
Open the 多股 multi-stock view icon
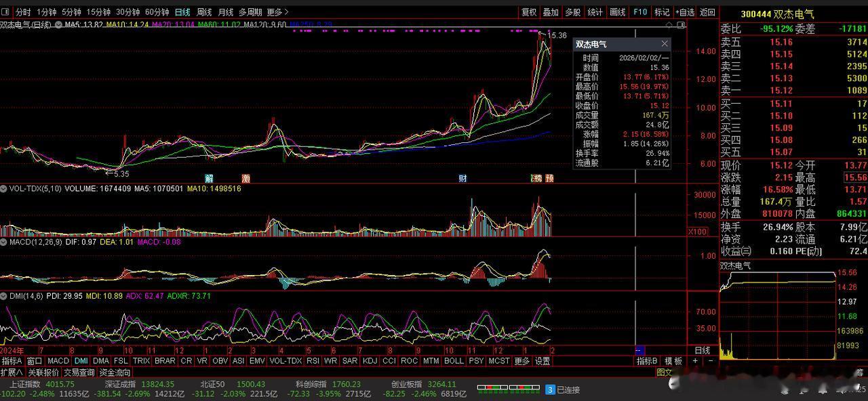[572, 12]
